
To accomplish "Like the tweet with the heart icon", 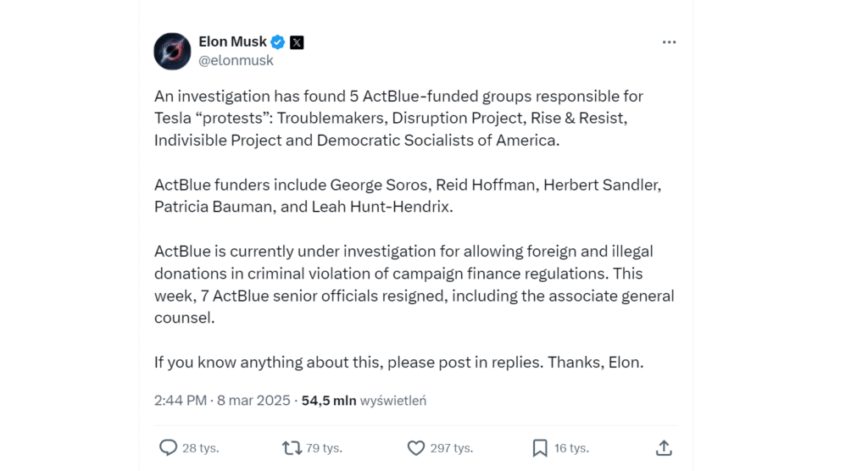I will tap(415, 448).
